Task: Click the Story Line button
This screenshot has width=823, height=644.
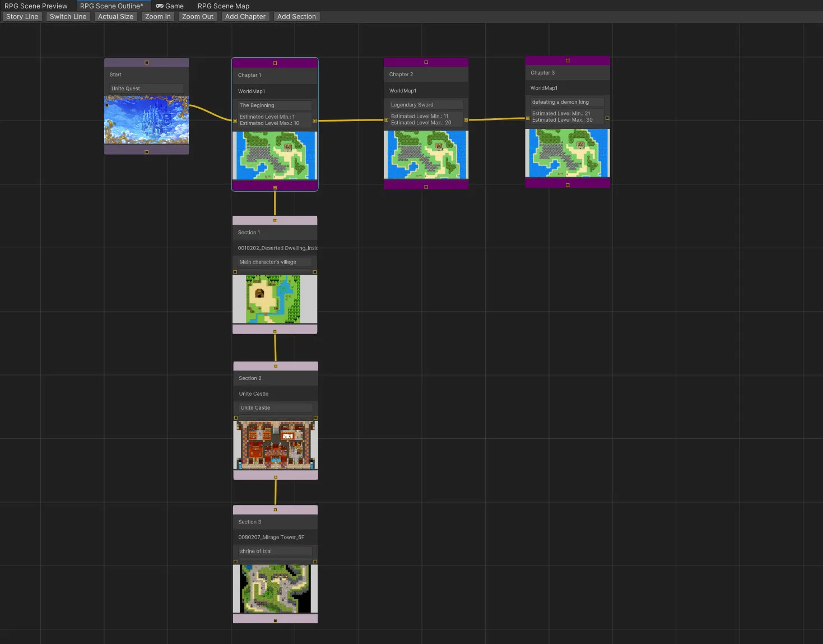Action: pyautogui.click(x=22, y=17)
